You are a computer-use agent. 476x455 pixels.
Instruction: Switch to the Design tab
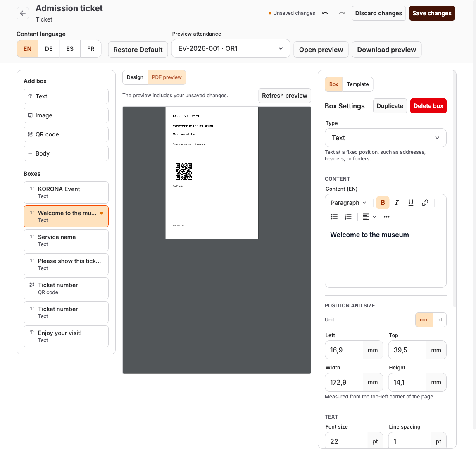135,77
